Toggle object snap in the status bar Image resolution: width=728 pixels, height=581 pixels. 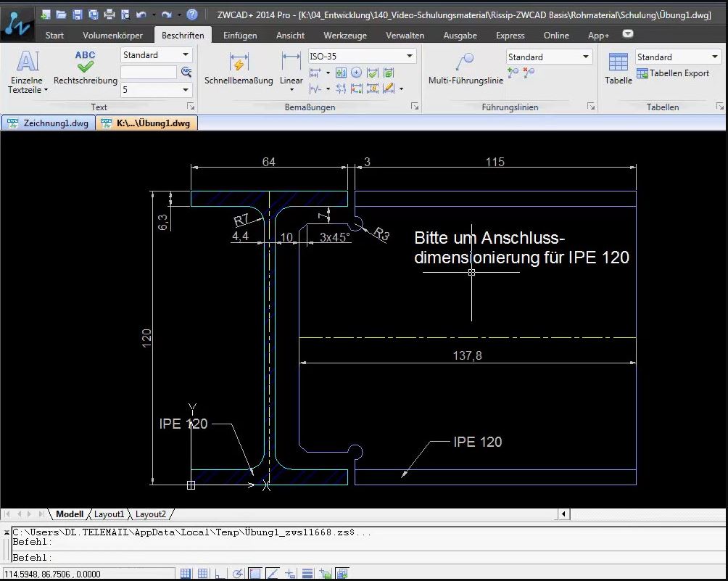coord(255,574)
